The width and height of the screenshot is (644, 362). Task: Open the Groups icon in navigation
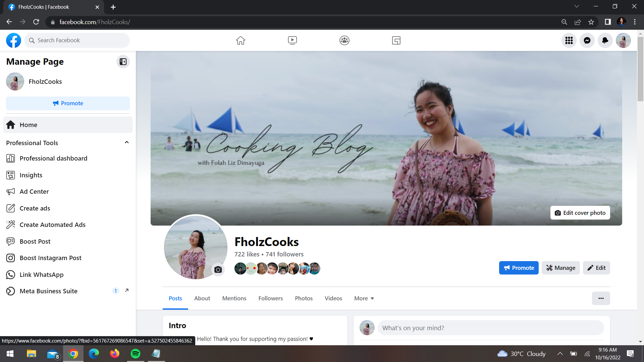[x=344, y=41]
